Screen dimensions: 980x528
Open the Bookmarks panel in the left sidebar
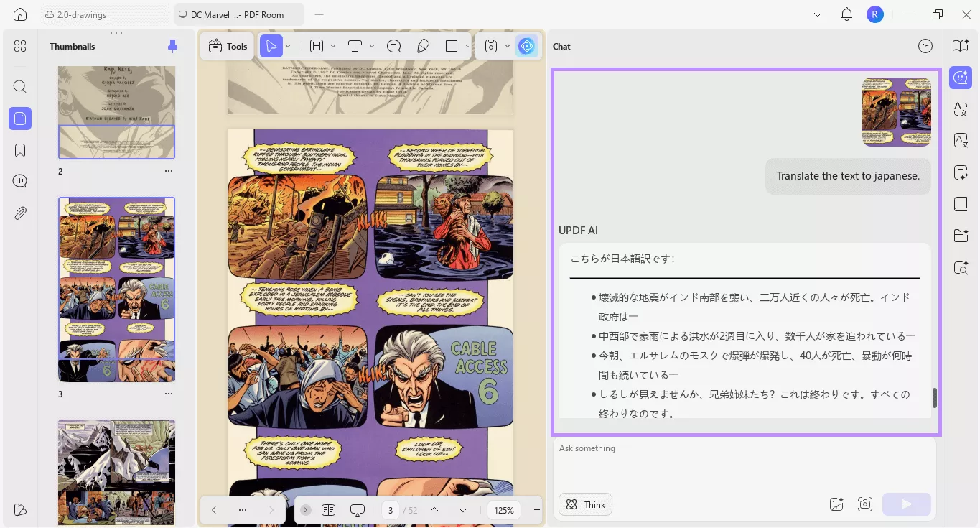pos(19,149)
